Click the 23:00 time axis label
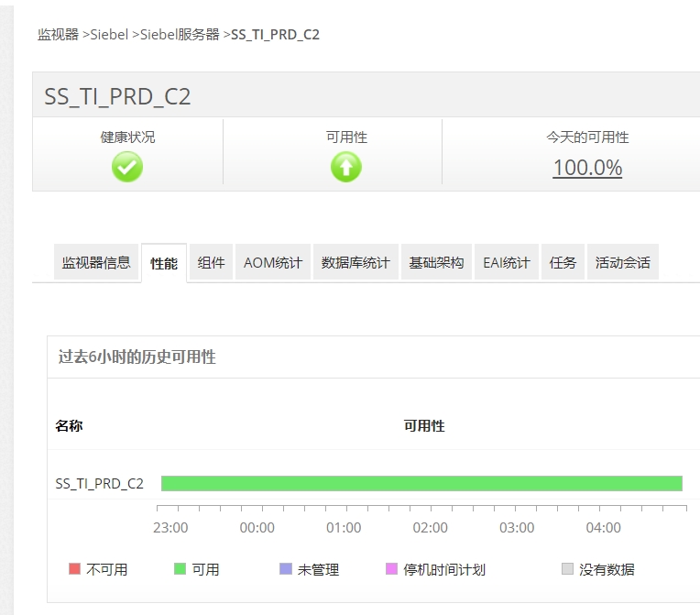The height and width of the screenshot is (615, 700). tap(170, 527)
